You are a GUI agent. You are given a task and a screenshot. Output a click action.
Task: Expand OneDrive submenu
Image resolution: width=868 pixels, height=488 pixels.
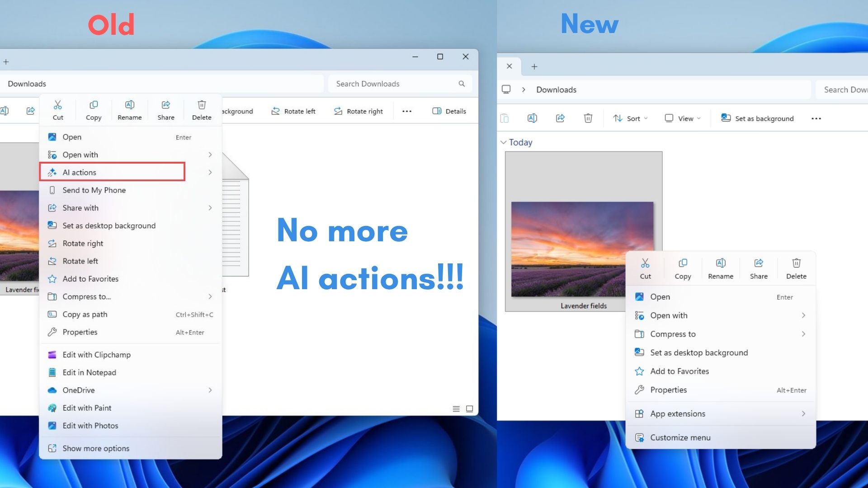tap(210, 390)
